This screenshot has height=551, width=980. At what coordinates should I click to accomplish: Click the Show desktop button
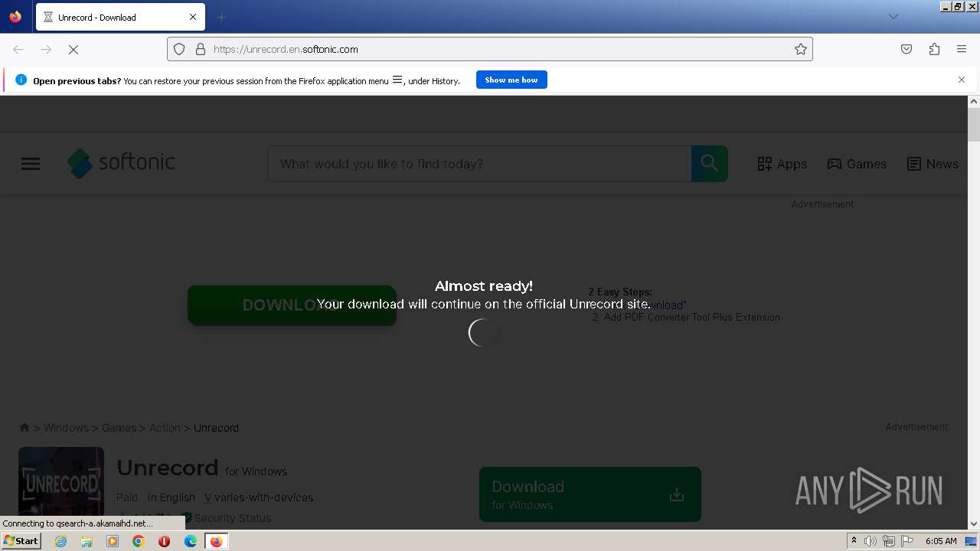coord(972,541)
